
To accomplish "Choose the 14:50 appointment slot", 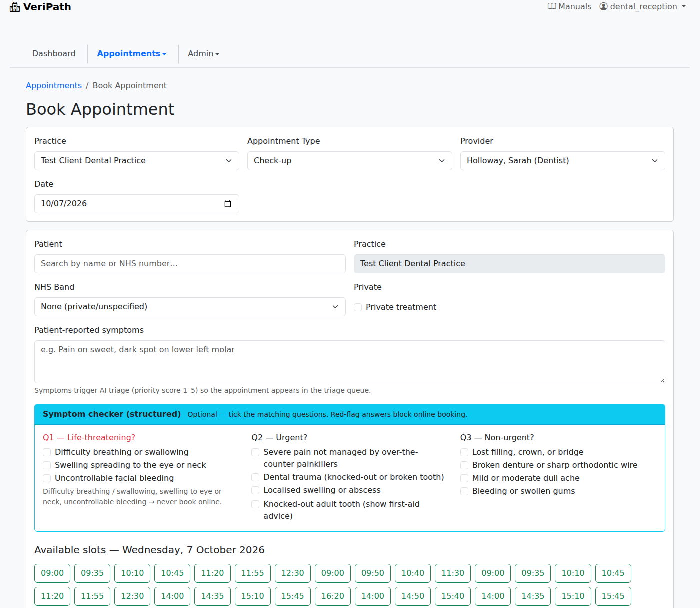I will tap(413, 596).
